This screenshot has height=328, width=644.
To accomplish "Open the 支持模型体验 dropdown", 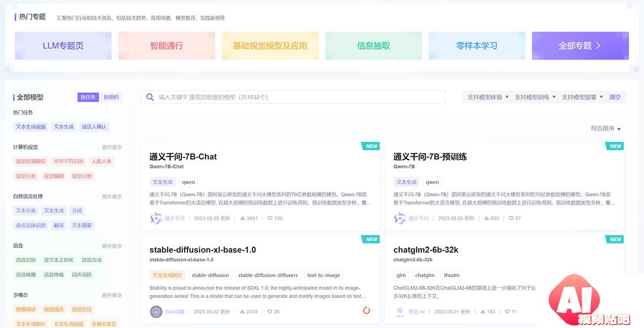I will pos(488,97).
